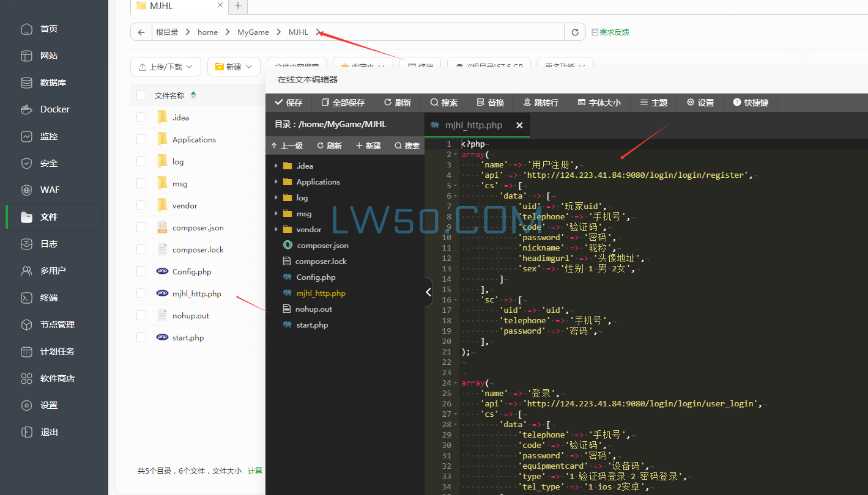
Task: Click the 保存 save icon in editor
Action: (x=279, y=103)
